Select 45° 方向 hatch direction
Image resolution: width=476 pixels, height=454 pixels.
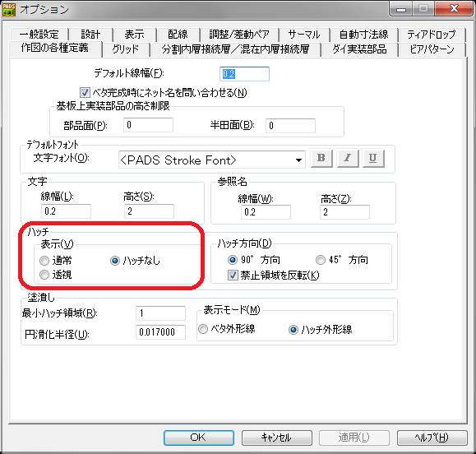coord(321,260)
